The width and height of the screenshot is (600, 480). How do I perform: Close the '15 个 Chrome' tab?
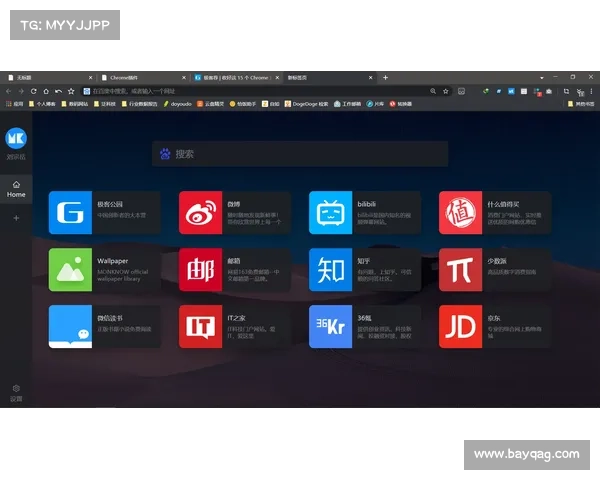pos(277,78)
